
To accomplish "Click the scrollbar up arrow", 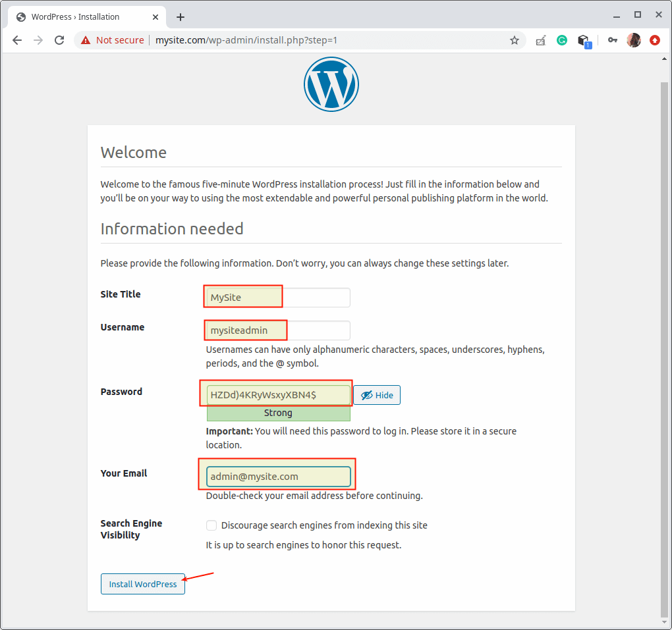I will click(664, 59).
